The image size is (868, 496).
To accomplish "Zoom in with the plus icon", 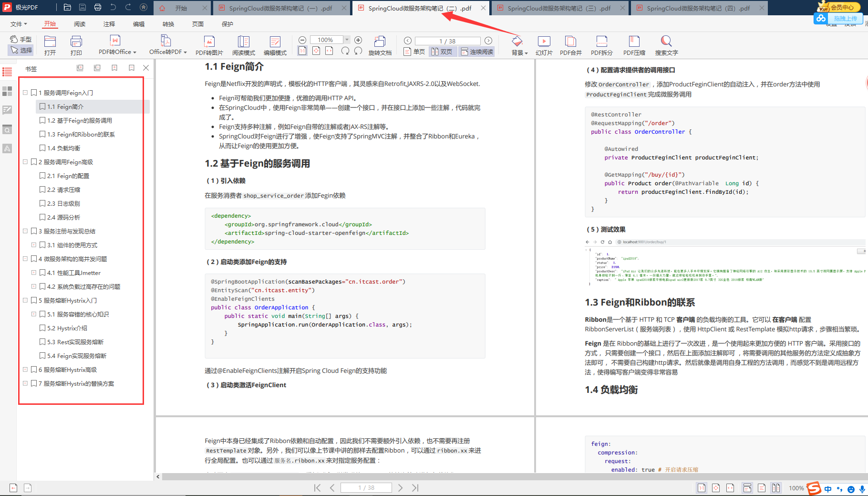I will (x=358, y=40).
